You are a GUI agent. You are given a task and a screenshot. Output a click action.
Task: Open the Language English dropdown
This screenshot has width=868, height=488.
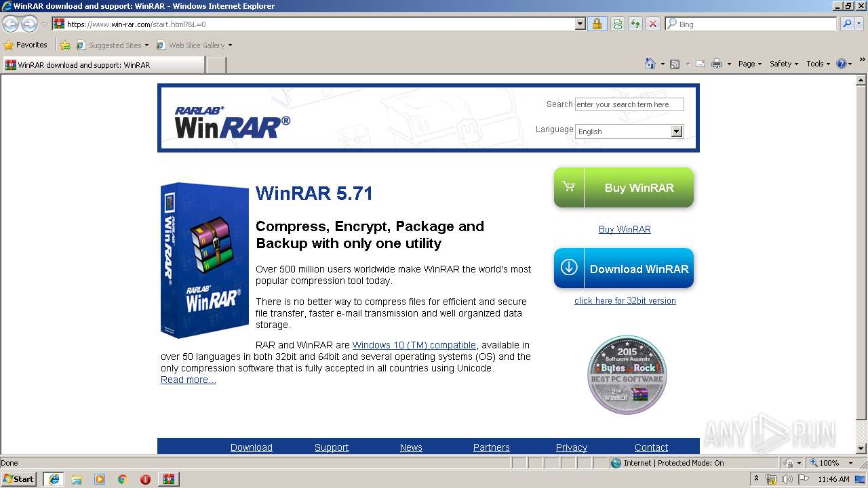pos(629,131)
